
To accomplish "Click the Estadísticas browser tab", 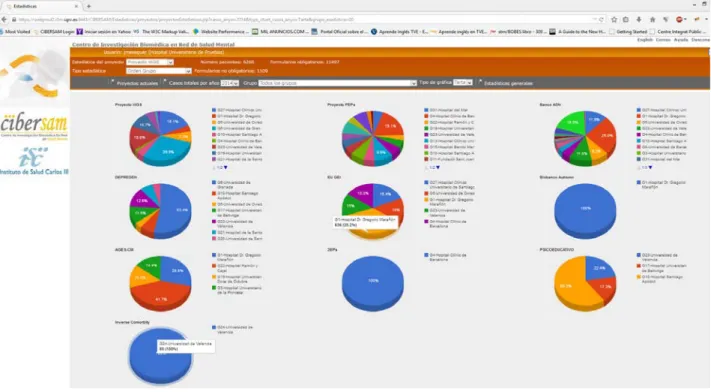I will pyautogui.click(x=41, y=6).
